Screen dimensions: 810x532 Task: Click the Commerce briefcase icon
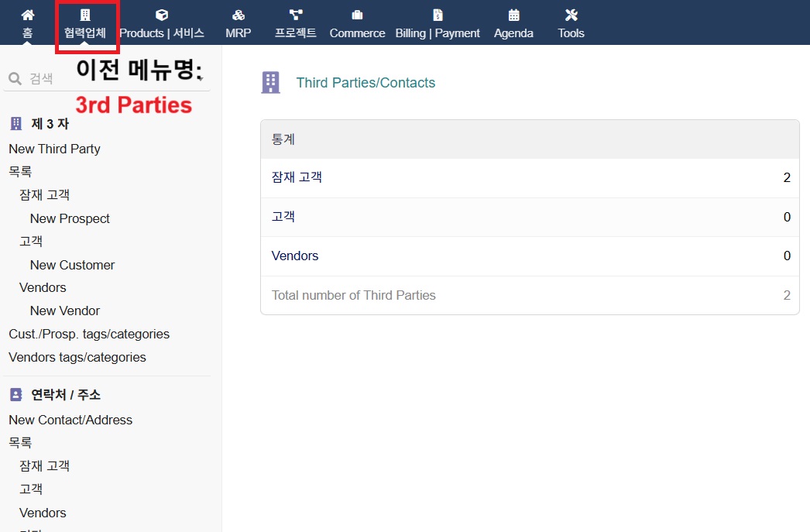[357, 15]
